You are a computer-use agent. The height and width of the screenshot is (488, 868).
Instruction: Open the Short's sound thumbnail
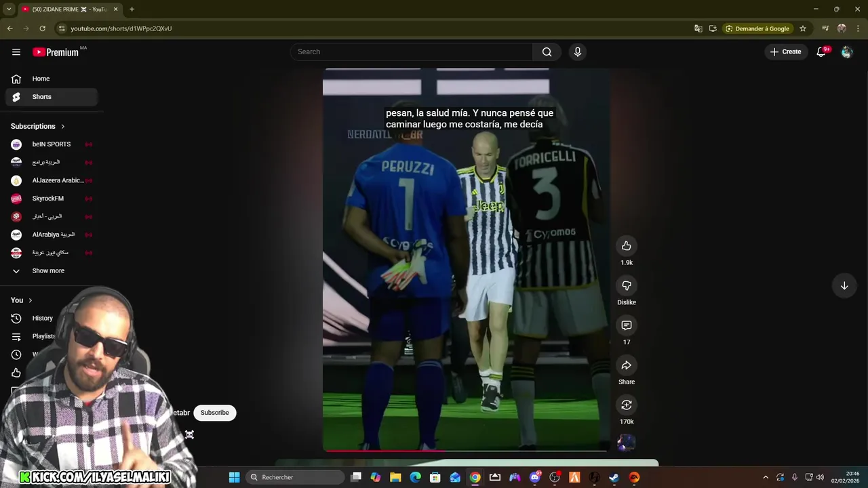coord(627,443)
